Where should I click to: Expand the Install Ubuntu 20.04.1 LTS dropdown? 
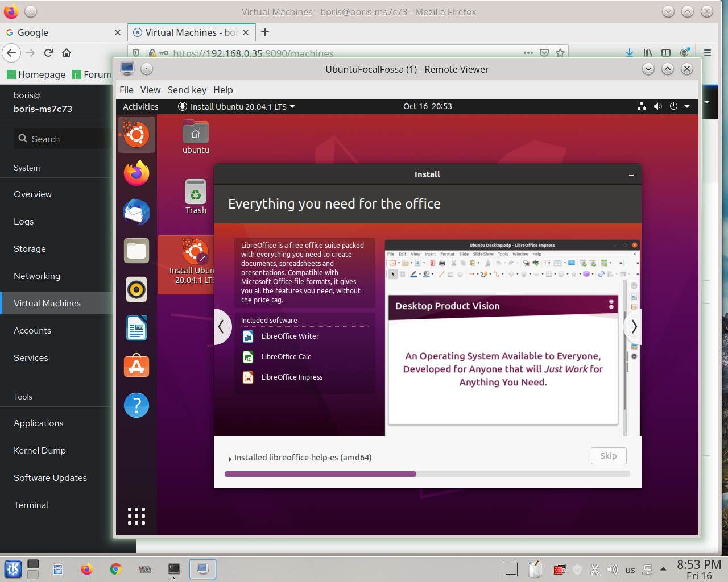click(292, 106)
